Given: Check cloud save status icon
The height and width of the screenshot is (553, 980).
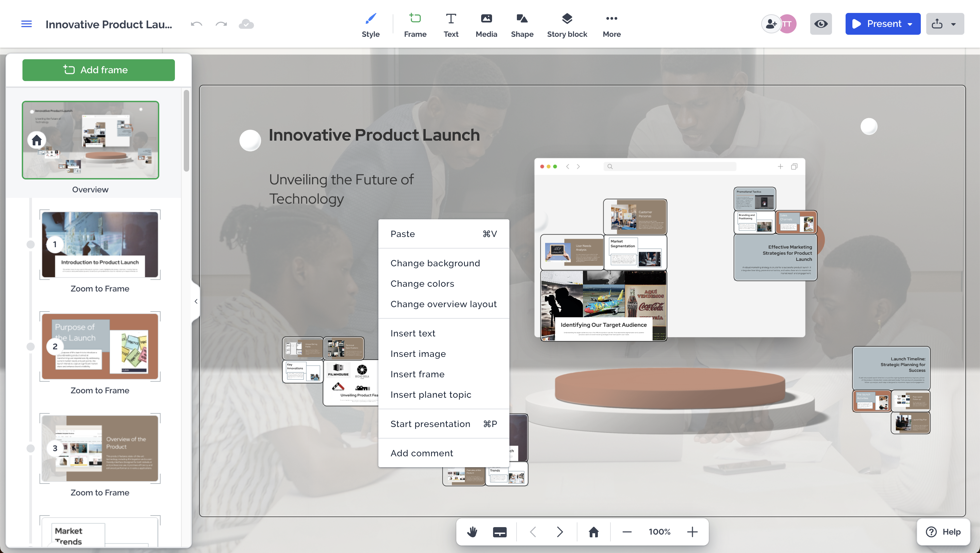Looking at the screenshot, I should pyautogui.click(x=246, y=24).
